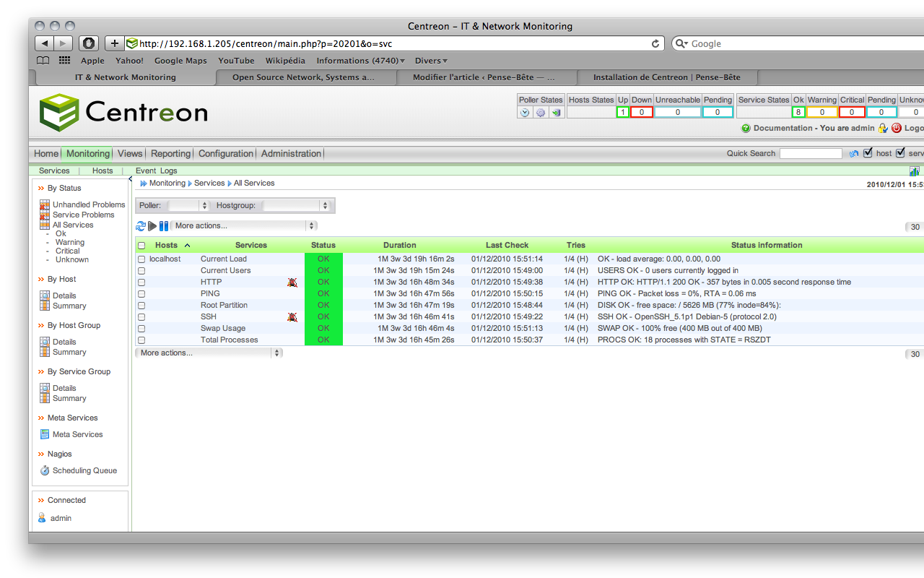Check the Swap Usage row checkbox
Image resolution: width=924 pixels, height=578 pixels.
click(x=141, y=329)
